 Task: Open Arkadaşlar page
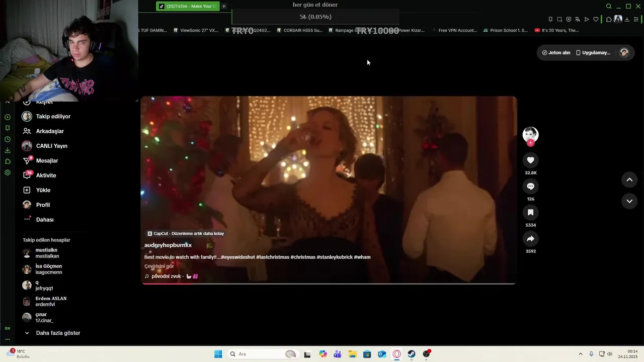pos(44,131)
